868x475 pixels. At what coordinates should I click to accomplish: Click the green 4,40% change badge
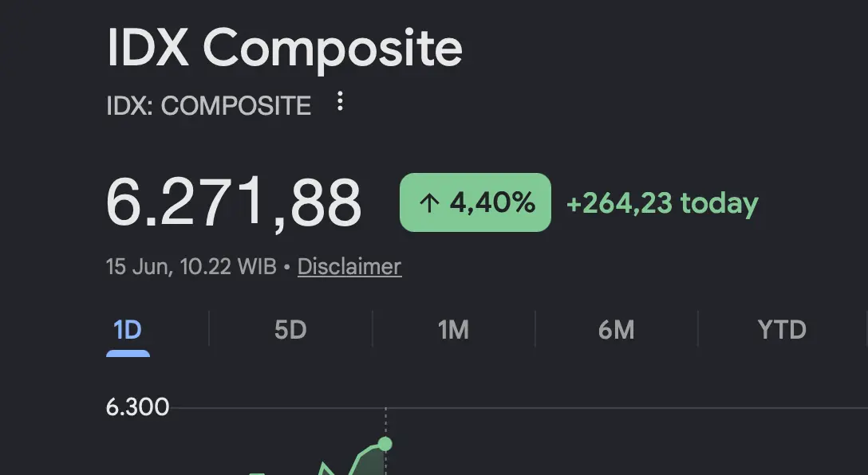click(475, 202)
